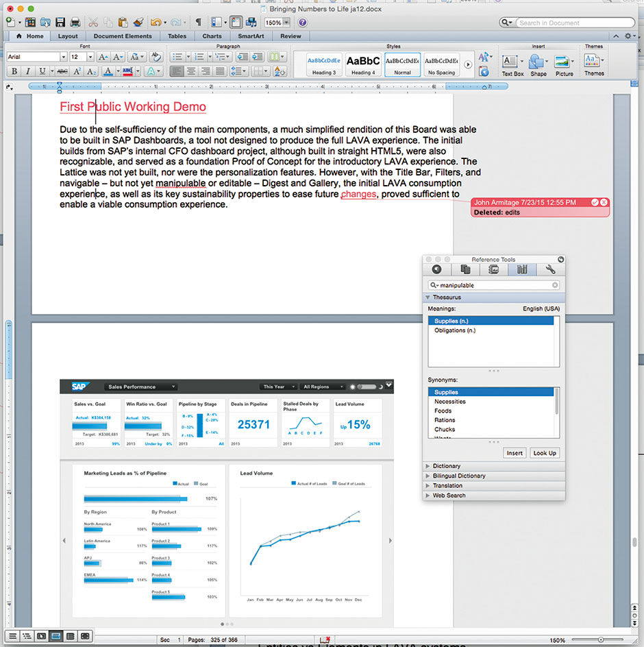Increase font size with large A icon
The width and height of the screenshot is (644, 647).
pos(103,57)
